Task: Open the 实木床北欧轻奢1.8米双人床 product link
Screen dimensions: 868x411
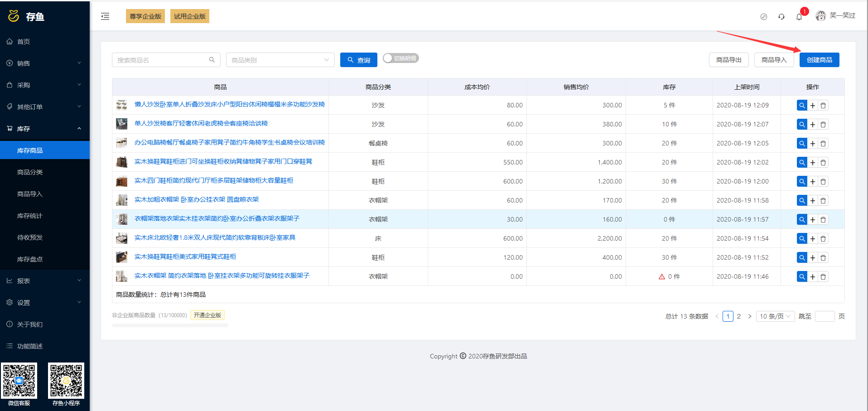Action: (x=215, y=237)
